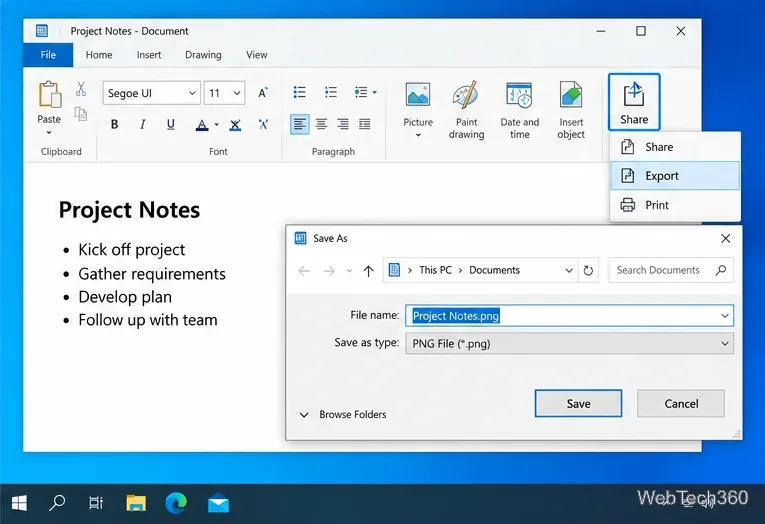Image resolution: width=765 pixels, height=524 pixels.
Task: Expand Browse Folders
Action: [342, 414]
